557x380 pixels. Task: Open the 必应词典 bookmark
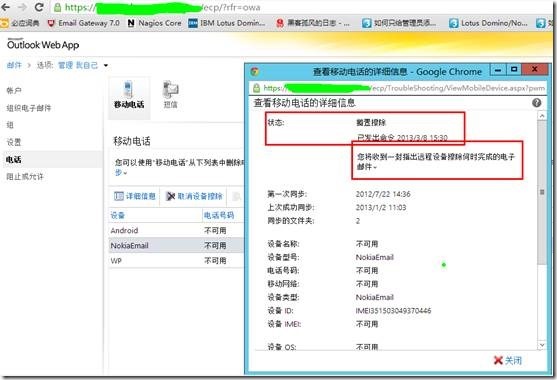click(20, 23)
